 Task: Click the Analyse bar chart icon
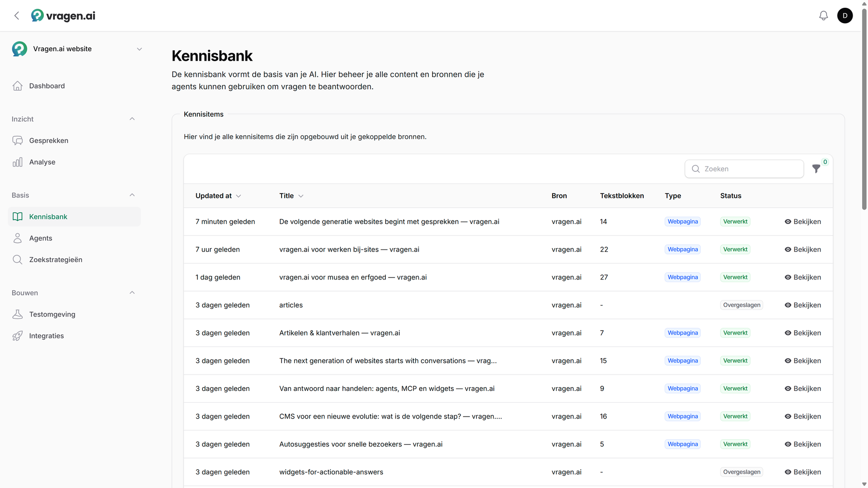[18, 162]
